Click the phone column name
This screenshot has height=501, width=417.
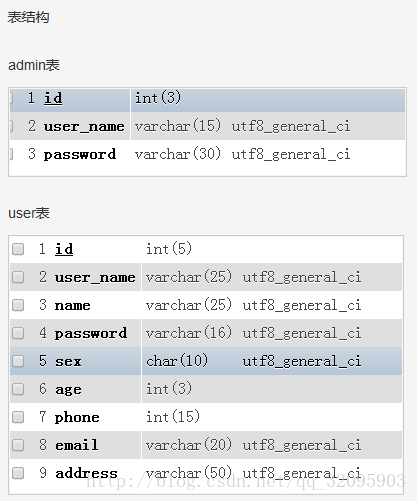point(77,417)
